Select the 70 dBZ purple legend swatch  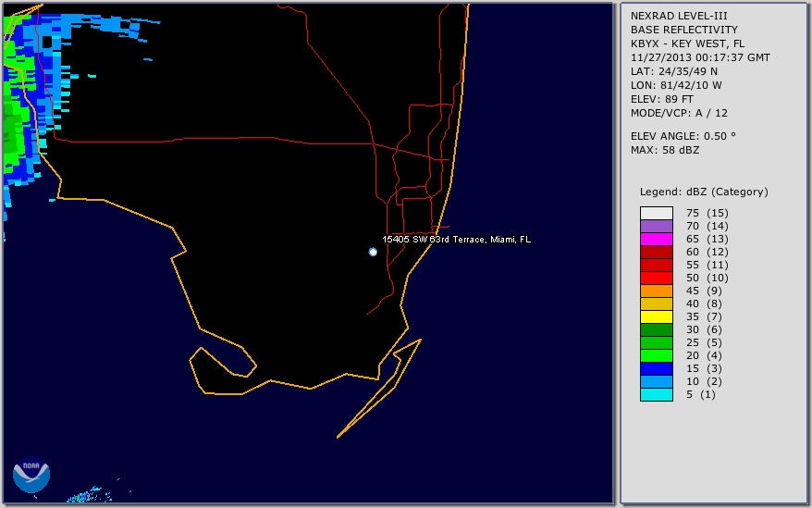[657, 226]
